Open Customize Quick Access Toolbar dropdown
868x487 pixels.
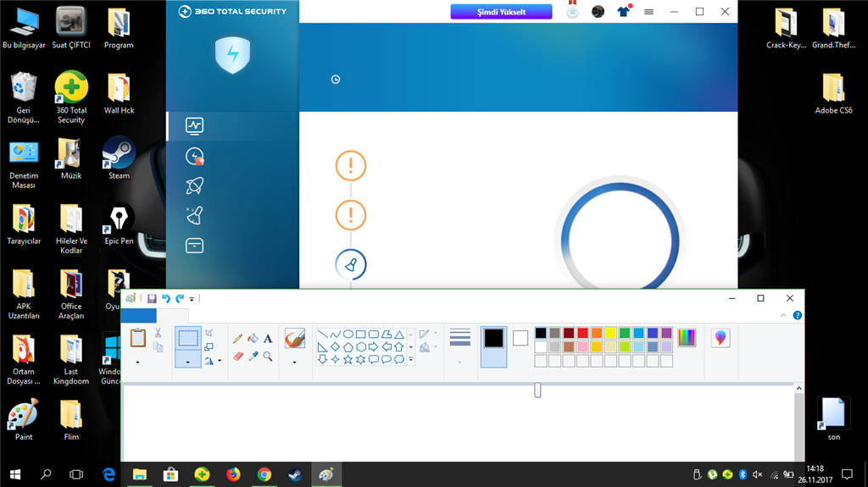192,299
